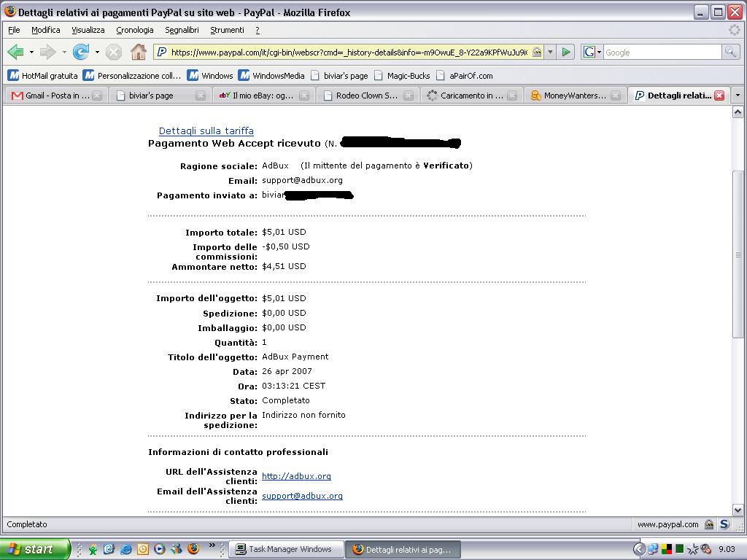747x560 pixels.
Task: Click the four-color square tray icon
Action: tap(667, 549)
